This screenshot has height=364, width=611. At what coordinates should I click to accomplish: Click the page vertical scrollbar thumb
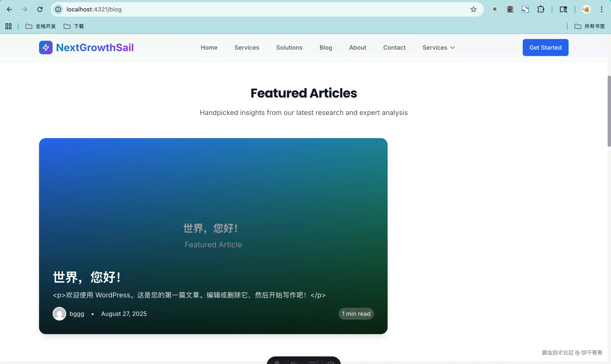pyautogui.click(x=609, y=111)
